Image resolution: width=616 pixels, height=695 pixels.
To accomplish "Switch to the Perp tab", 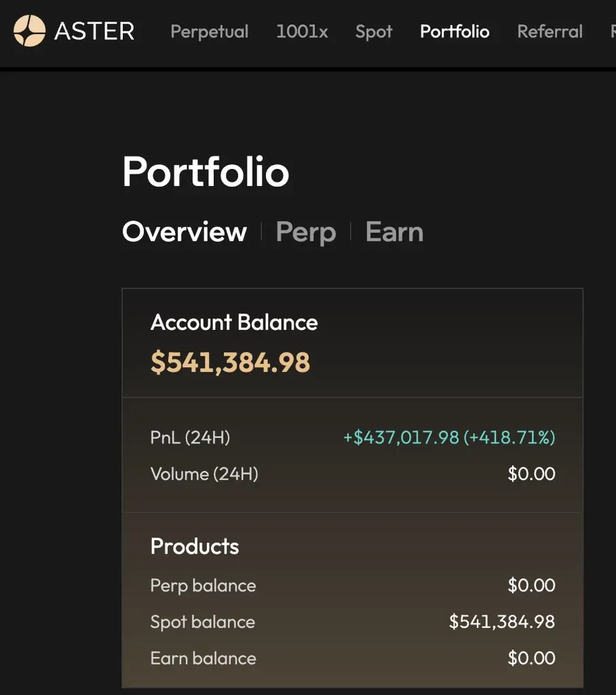I will click(x=306, y=233).
